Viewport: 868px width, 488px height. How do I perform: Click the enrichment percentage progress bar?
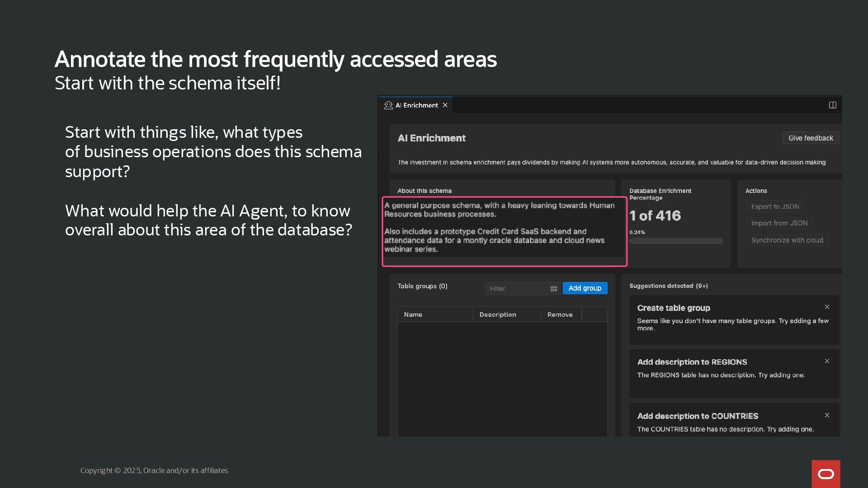pyautogui.click(x=676, y=241)
